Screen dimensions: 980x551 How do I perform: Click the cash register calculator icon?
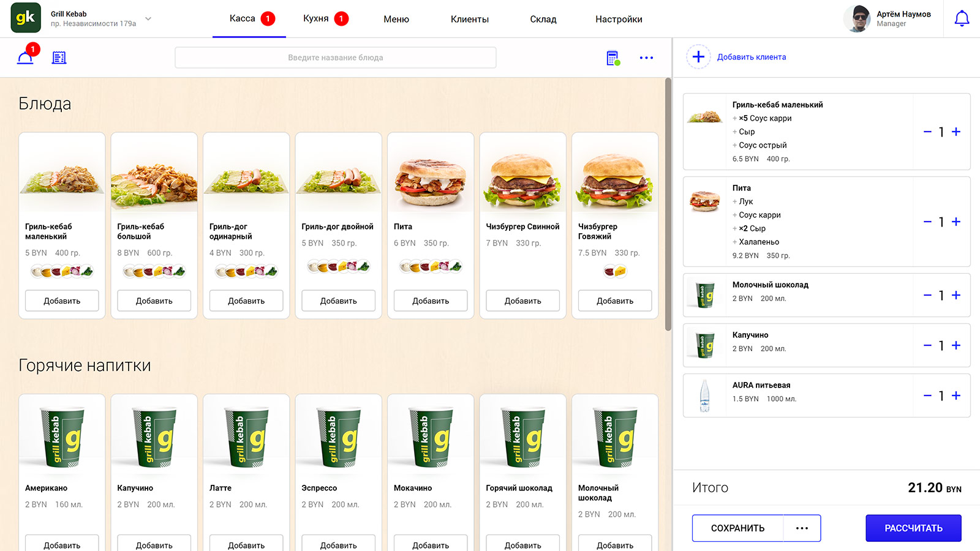[x=612, y=58]
